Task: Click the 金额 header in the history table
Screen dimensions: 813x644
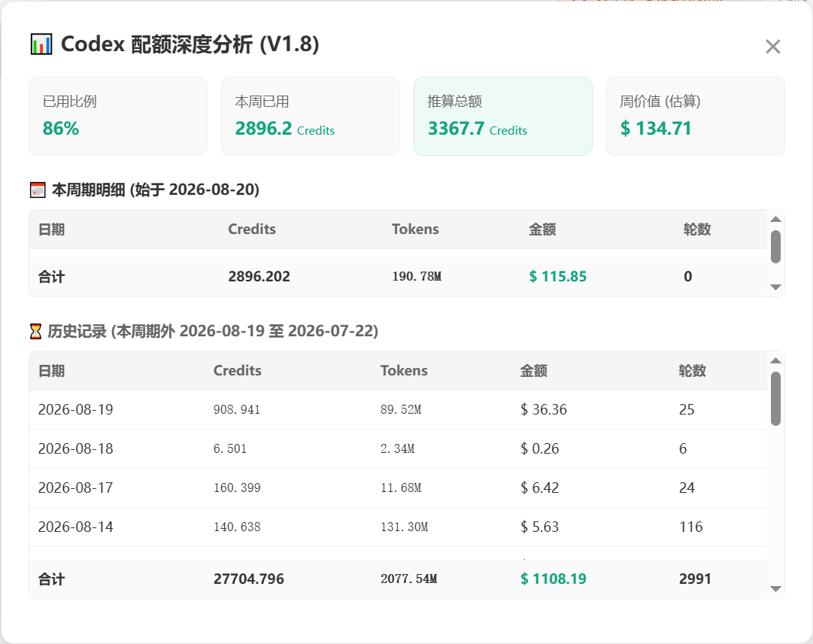Action: pos(533,371)
